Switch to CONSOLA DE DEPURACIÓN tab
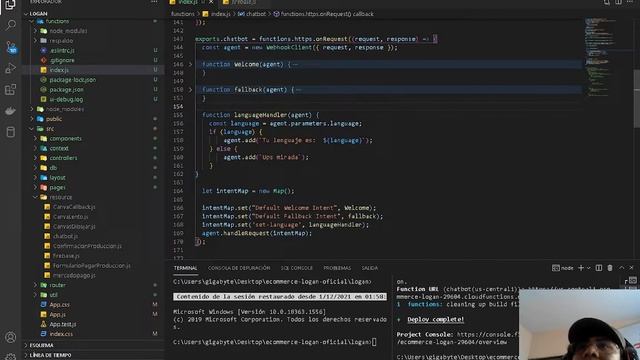Image resolution: width=640 pixels, height=360 pixels. 239,268
